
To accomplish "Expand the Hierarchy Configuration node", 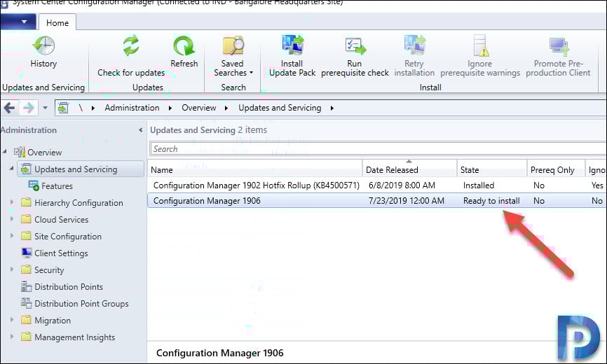I will coord(12,202).
